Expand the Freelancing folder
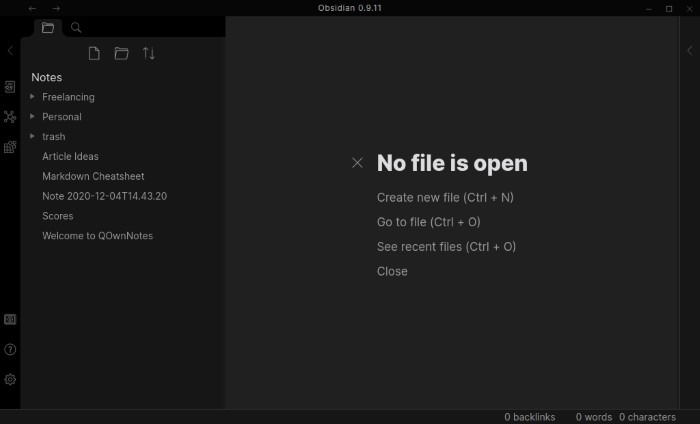The height and width of the screenshot is (424, 700). (33, 97)
